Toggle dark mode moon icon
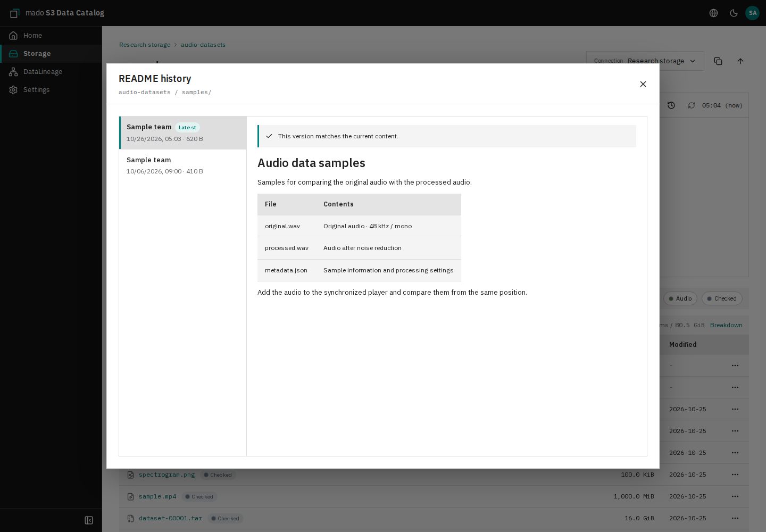This screenshot has height=532, width=766. pyautogui.click(x=734, y=13)
